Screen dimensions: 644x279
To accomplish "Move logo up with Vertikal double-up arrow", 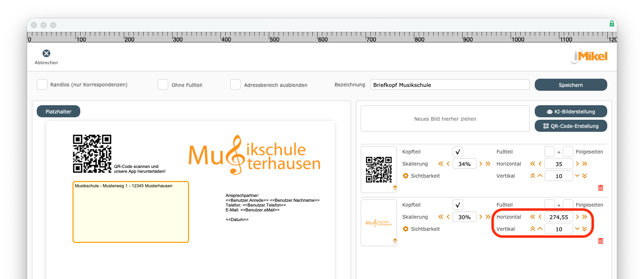I will (x=533, y=229).
